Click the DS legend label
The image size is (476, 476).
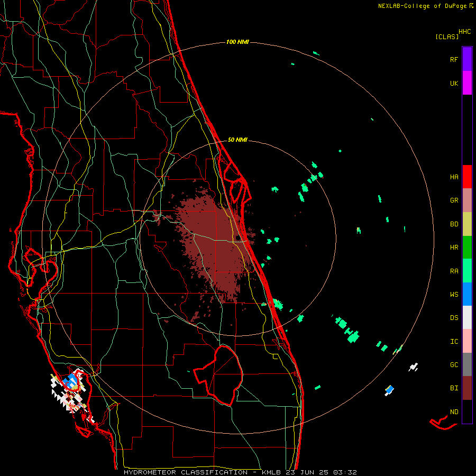(454, 318)
